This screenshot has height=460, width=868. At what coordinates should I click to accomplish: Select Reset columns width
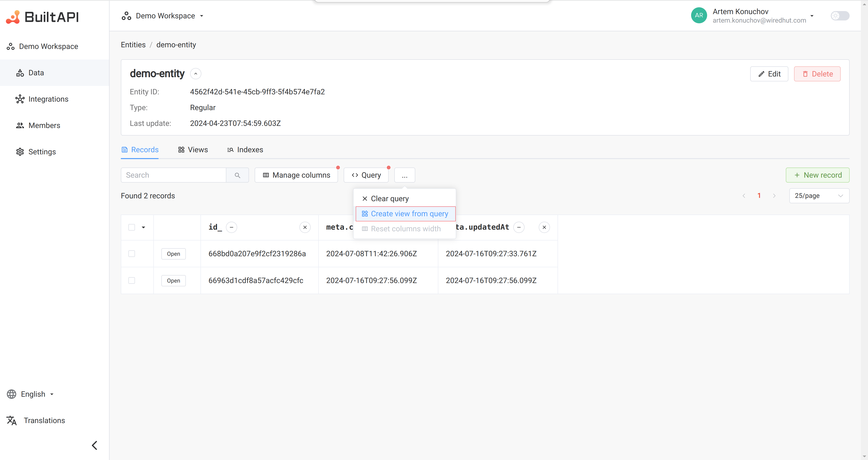point(405,229)
